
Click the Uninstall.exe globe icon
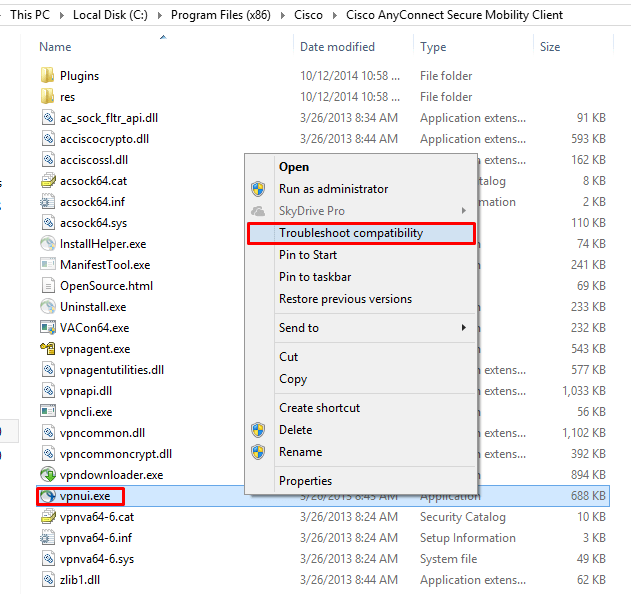(48, 307)
